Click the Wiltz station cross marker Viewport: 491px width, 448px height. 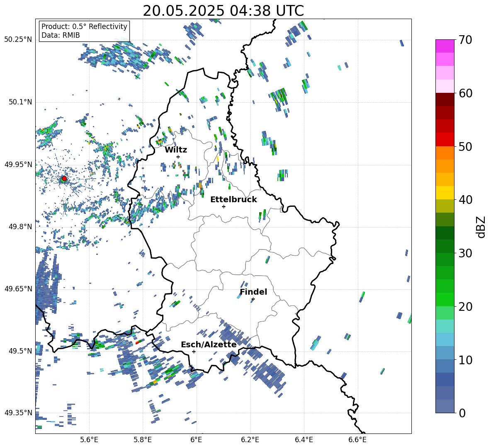(x=178, y=157)
